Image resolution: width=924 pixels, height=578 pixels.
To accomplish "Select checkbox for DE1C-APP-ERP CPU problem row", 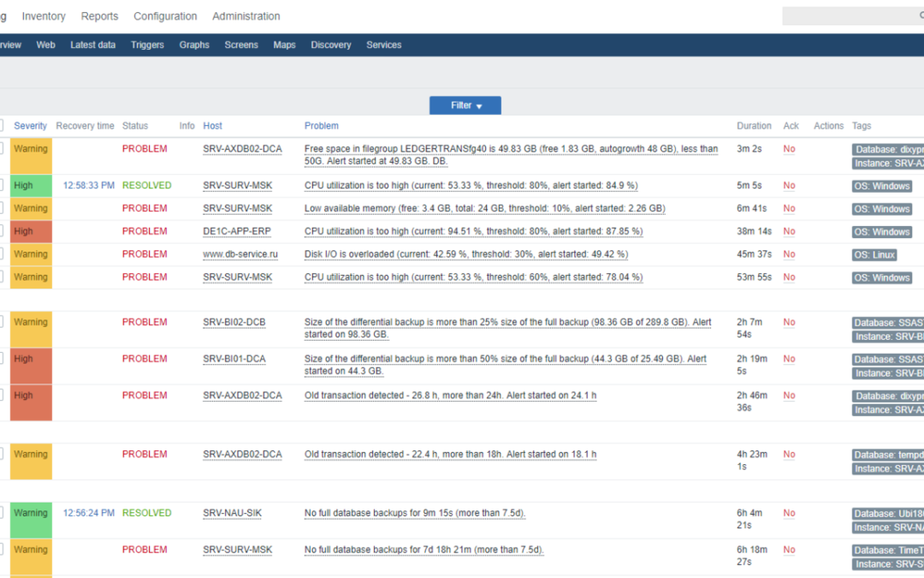I will [x=1, y=231].
